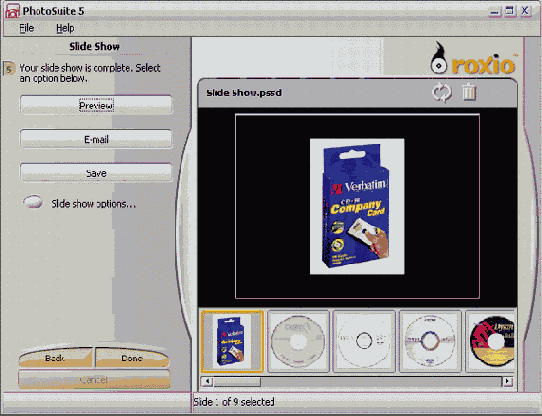Click the Save button
The height and width of the screenshot is (416, 542).
[x=96, y=173]
